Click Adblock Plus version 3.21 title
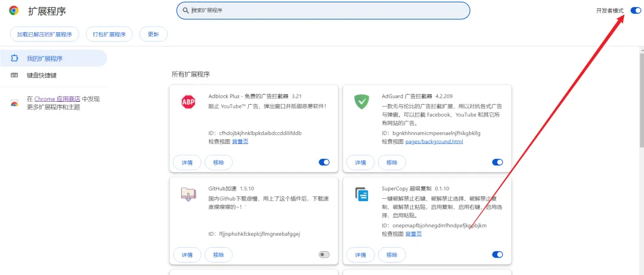 (255, 96)
